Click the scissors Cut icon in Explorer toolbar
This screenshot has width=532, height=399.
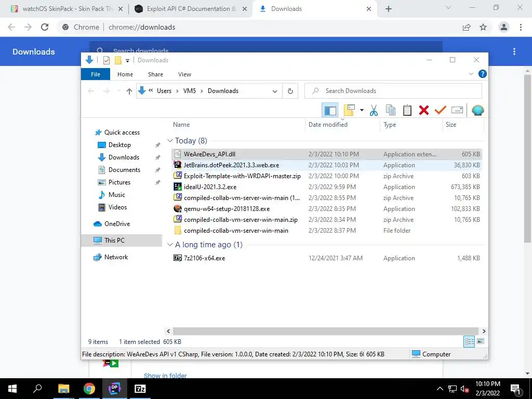point(374,110)
